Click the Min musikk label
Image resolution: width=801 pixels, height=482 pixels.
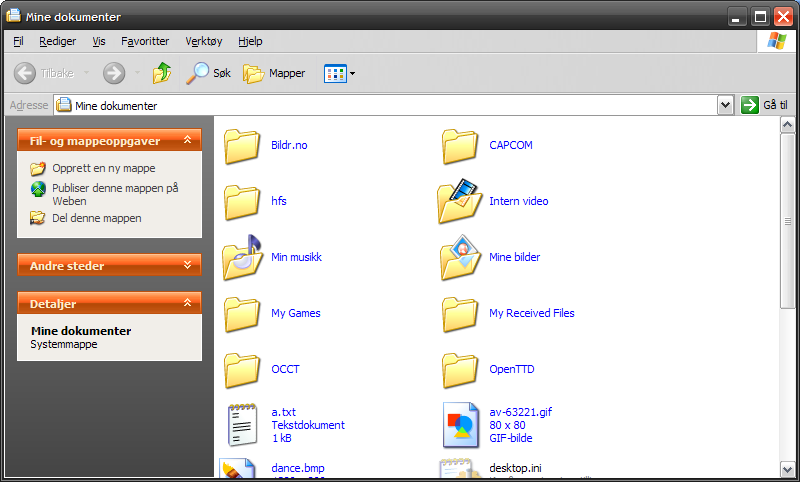296,257
